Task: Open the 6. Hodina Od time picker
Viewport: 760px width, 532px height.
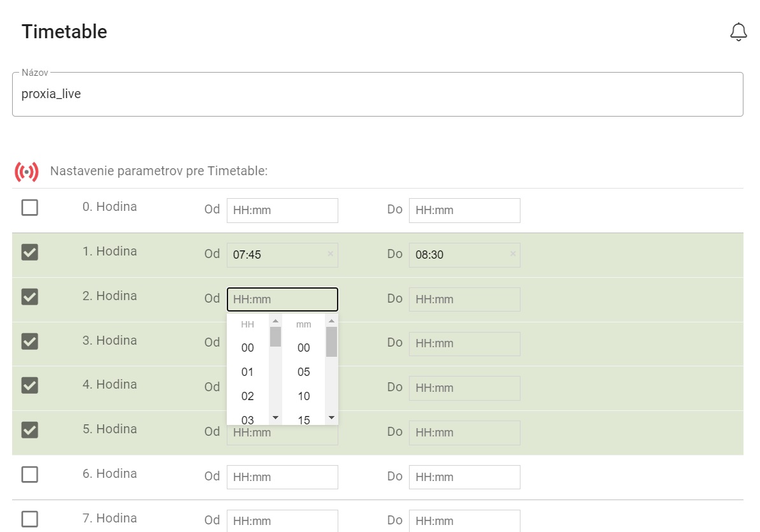Action: pos(282,477)
